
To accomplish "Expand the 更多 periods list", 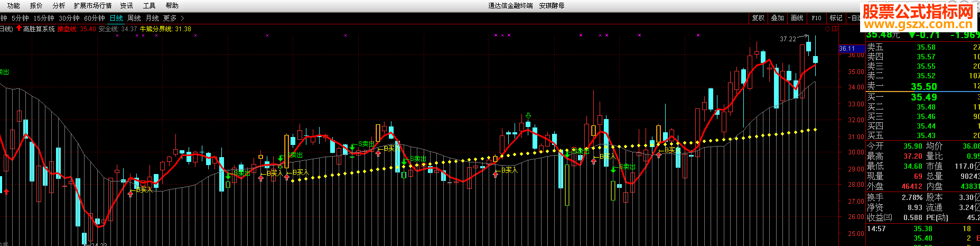I will pos(173,18).
